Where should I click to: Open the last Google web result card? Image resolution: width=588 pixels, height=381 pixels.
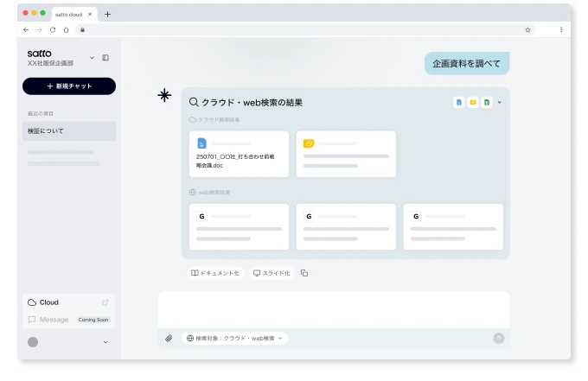[453, 226]
